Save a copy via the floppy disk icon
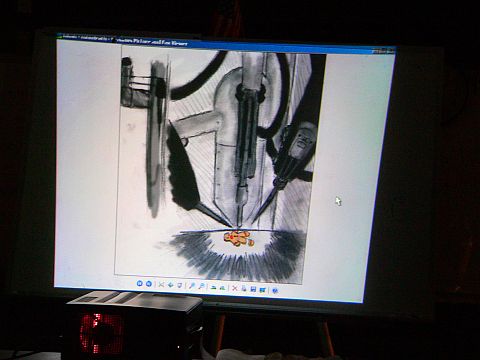Image resolution: width=480 pixels, height=360 pixels. (x=253, y=289)
